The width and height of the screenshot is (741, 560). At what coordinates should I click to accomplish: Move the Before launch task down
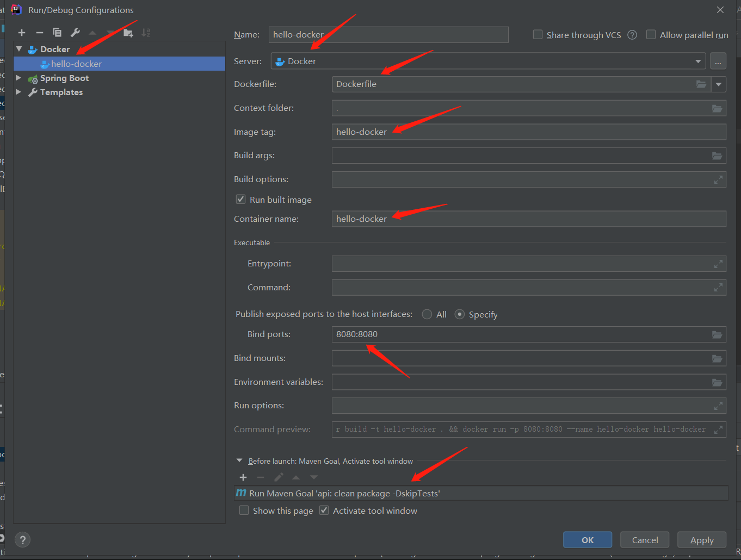[x=314, y=477]
